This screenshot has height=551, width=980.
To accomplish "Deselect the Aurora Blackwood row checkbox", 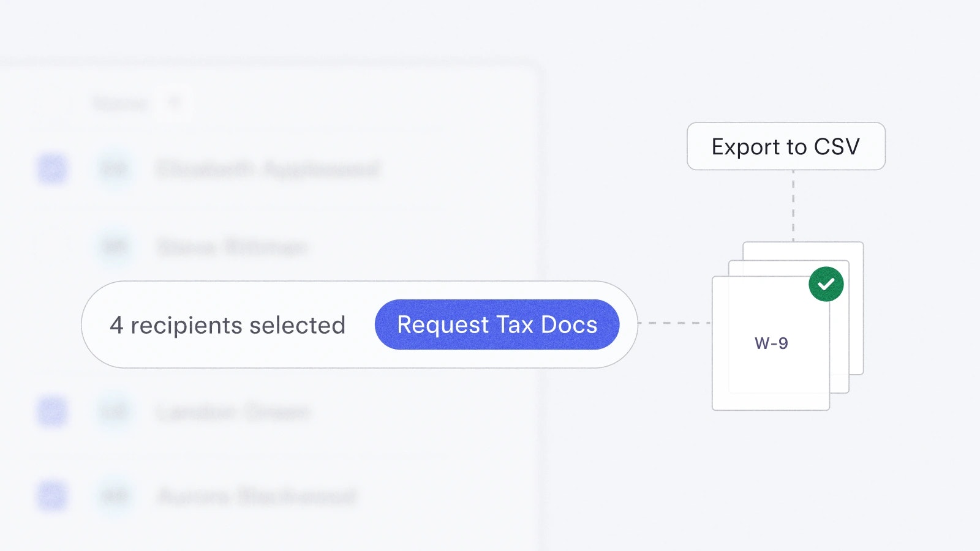I will point(53,495).
